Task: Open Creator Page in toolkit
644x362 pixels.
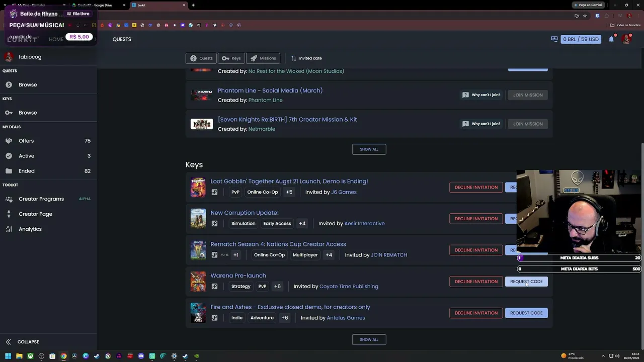Action: tap(48, 214)
